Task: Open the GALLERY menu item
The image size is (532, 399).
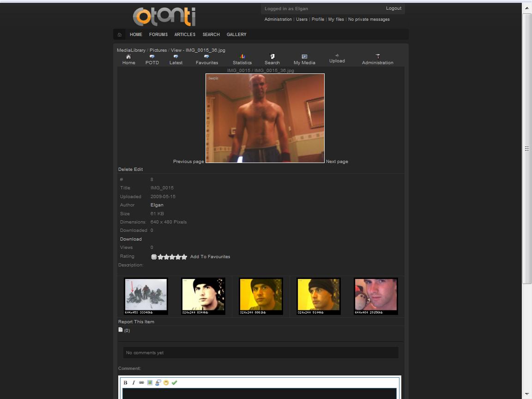Action: point(236,35)
